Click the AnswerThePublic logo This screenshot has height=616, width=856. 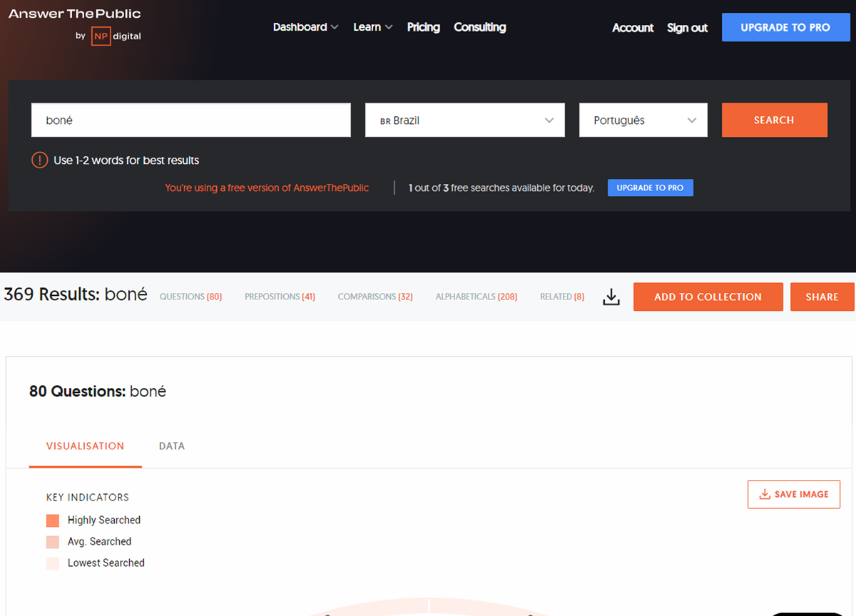(74, 14)
